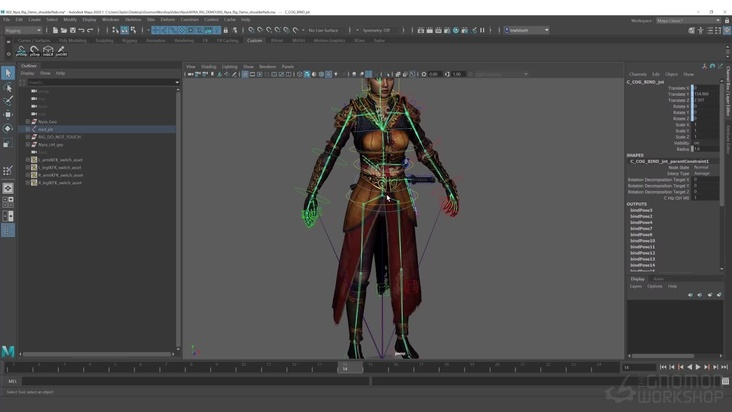The image size is (732, 412).
Task: Click the fourth Custom shelf brush button
Action: coord(61,51)
